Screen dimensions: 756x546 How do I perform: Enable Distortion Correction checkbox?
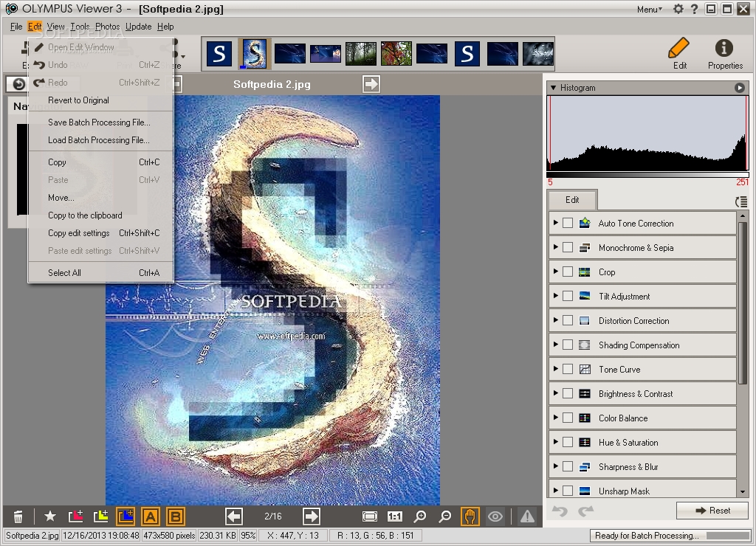click(x=568, y=320)
